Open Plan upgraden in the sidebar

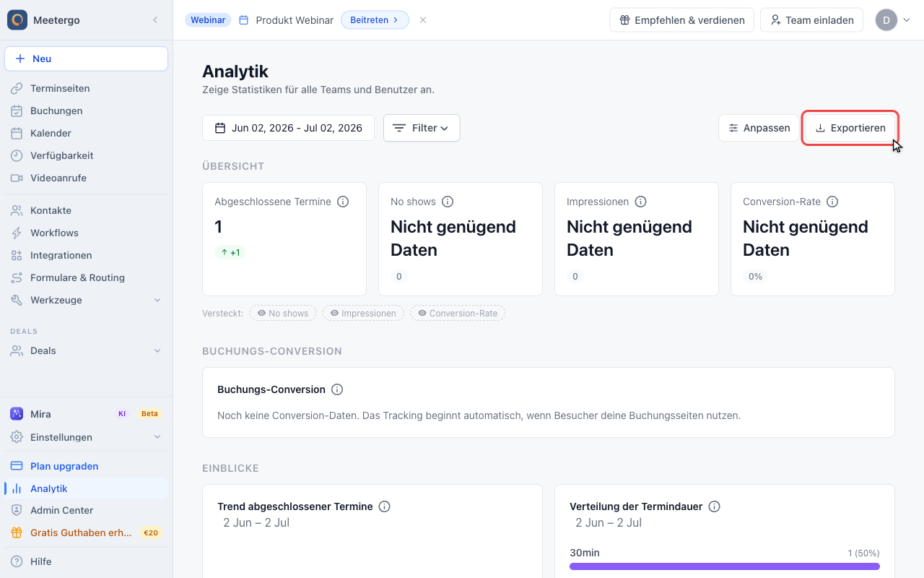pos(86,466)
